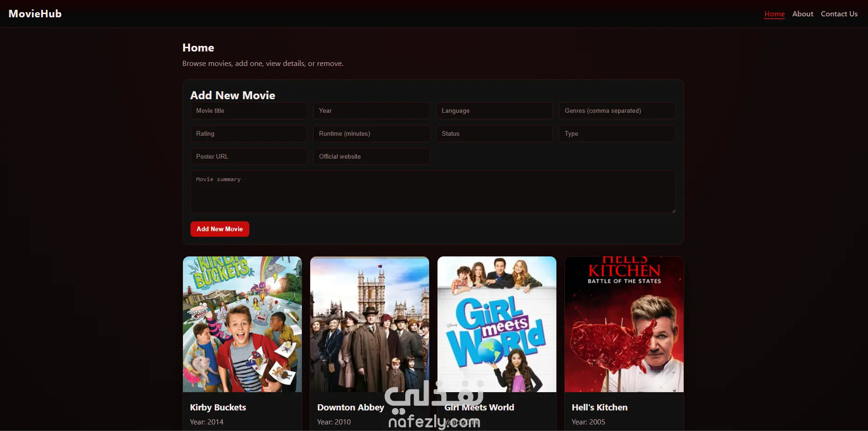Click the MovieHub logo
This screenshot has width=868, height=431.
pos(35,14)
